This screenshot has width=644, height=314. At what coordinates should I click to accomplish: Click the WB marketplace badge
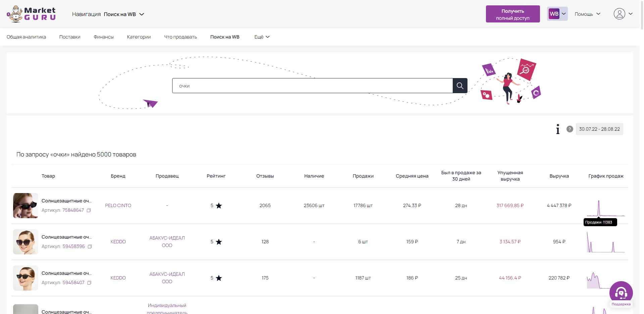click(x=554, y=14)
